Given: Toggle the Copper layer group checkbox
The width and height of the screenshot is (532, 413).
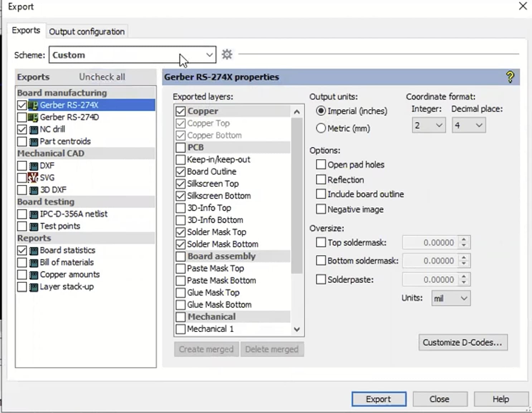Looking at the screenshot, I should tap(181, 111).
